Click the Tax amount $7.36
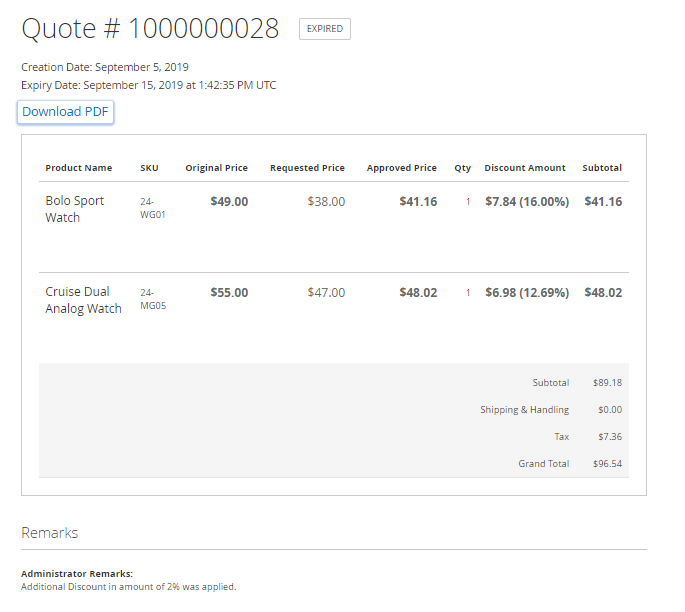This screenshot has height=612, width=685. (x=609, y=437)
